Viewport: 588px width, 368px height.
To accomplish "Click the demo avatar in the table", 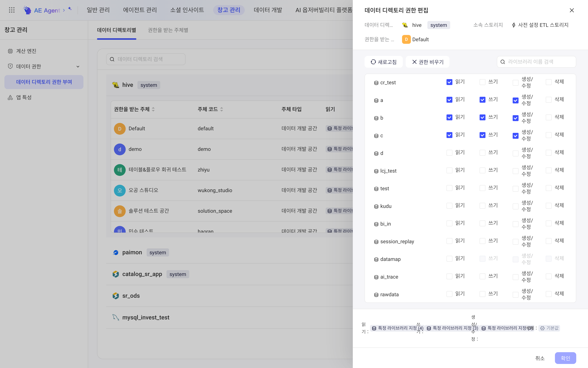I will pos(120,149).
